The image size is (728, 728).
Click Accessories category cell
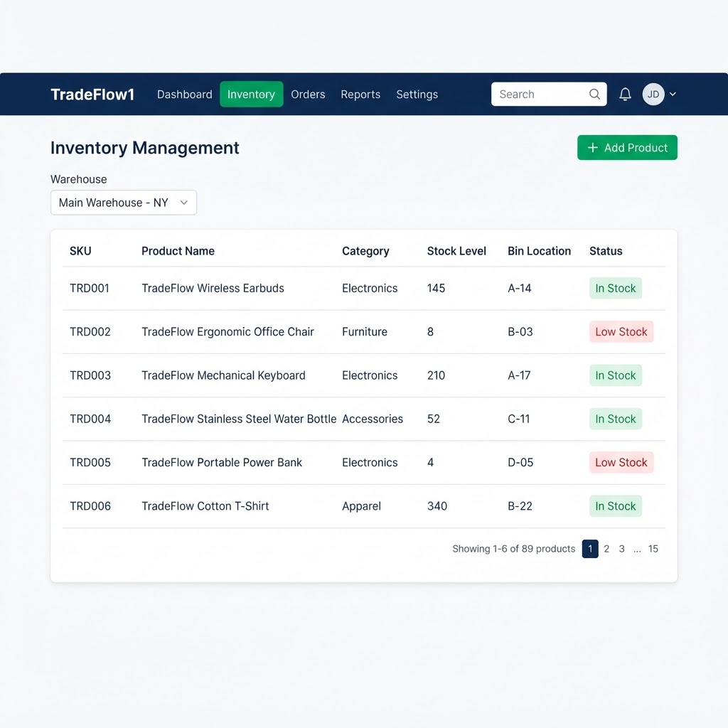pos(373,419)
